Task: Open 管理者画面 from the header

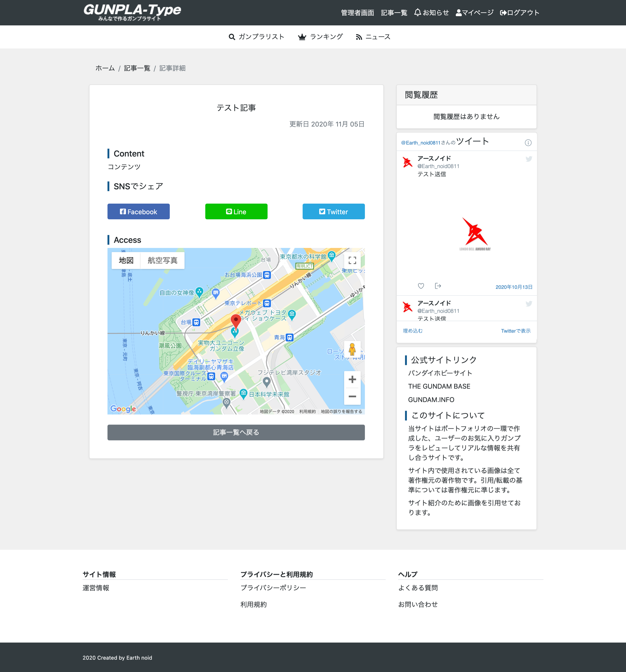Action: click(357, 12)
